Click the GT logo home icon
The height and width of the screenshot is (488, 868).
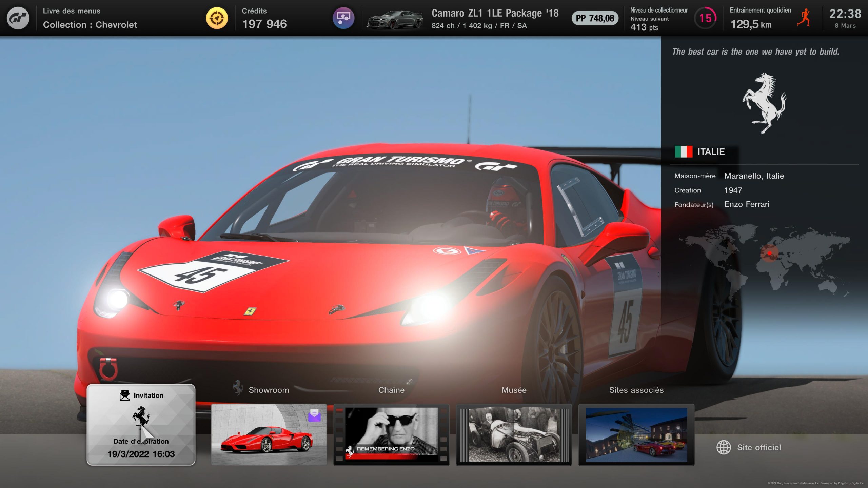click(x=18, y=18)
